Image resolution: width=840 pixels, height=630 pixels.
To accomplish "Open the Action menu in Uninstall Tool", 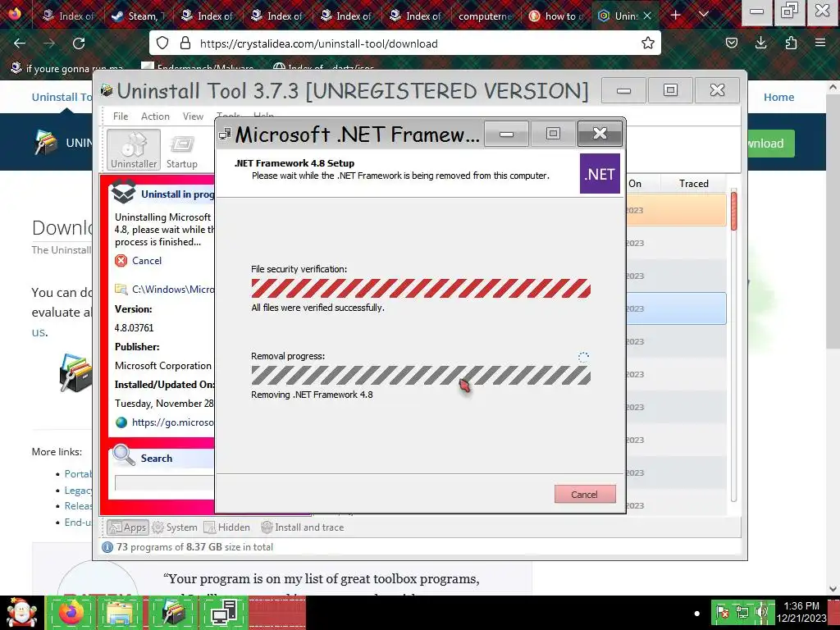I will (x=155, y=116).
